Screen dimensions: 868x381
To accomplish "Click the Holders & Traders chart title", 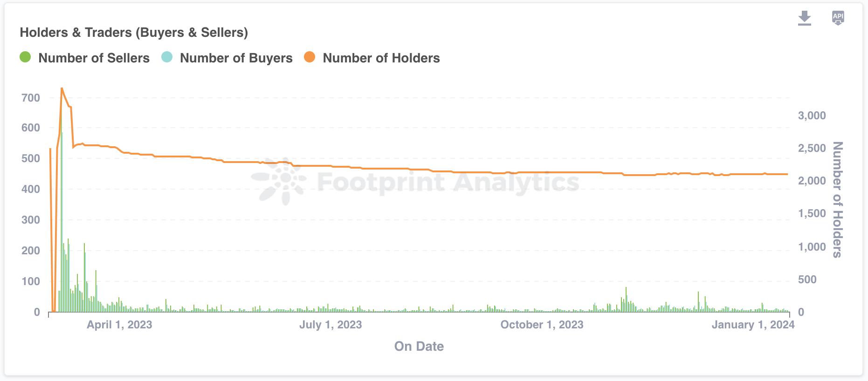I will click(x=134, y=33).
